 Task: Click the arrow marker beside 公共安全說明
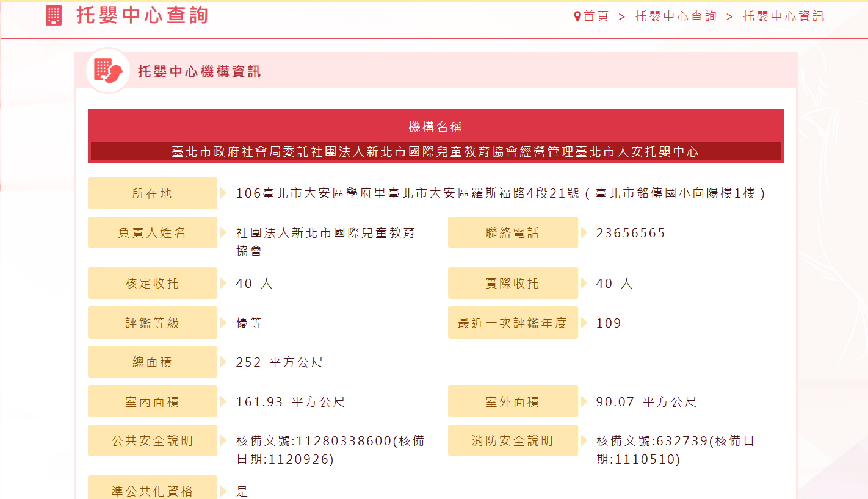223,440
